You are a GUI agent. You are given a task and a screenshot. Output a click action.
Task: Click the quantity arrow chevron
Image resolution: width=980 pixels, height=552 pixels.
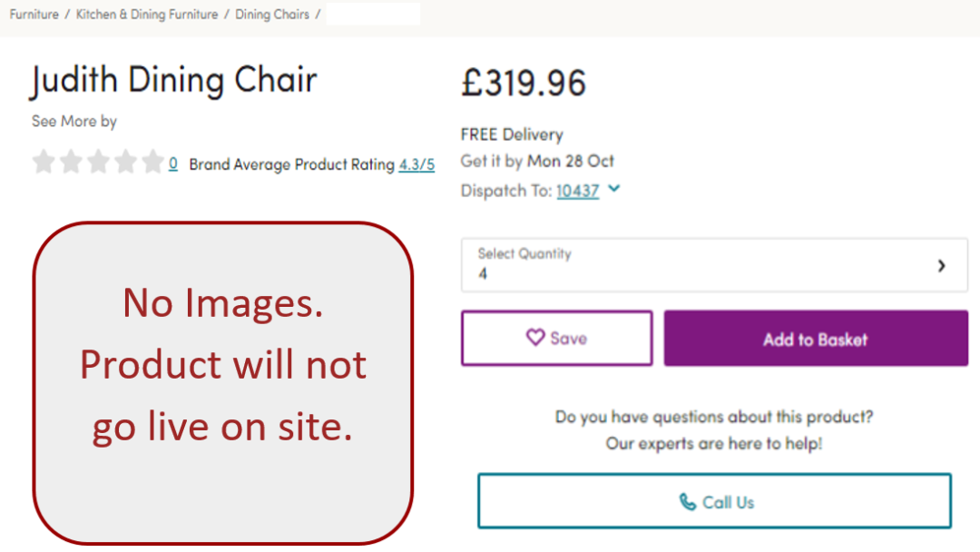pyautogui.click(x=941, y=265)
